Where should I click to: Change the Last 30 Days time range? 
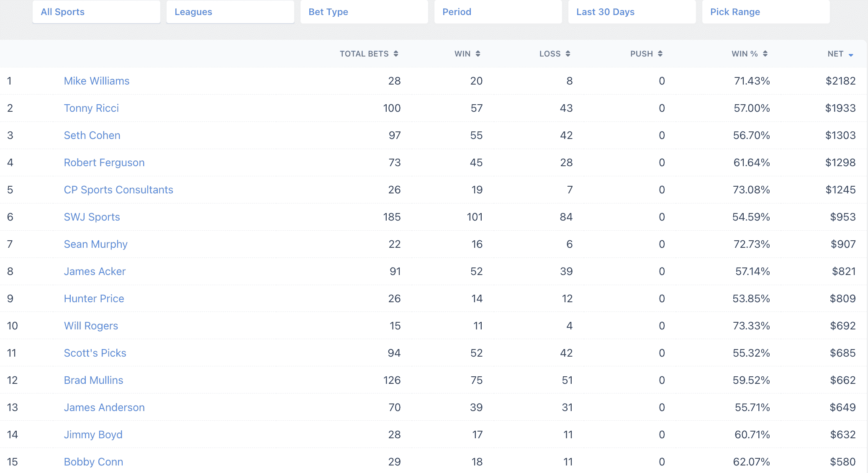tap(632, 12)
